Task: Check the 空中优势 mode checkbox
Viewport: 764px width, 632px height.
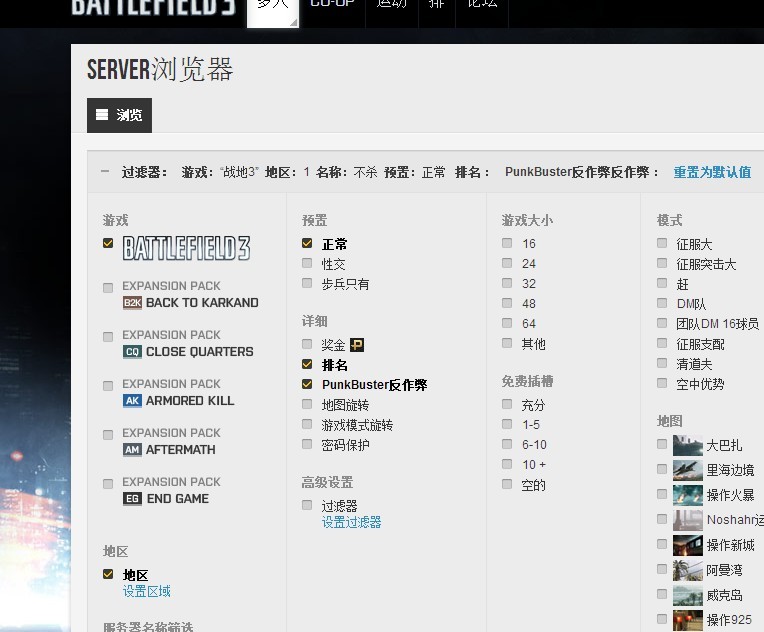Action: [662, 383]
